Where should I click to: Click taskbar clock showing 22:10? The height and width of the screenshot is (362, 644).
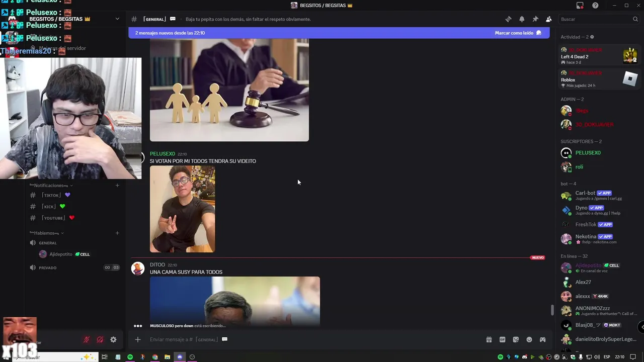(619, 357)
